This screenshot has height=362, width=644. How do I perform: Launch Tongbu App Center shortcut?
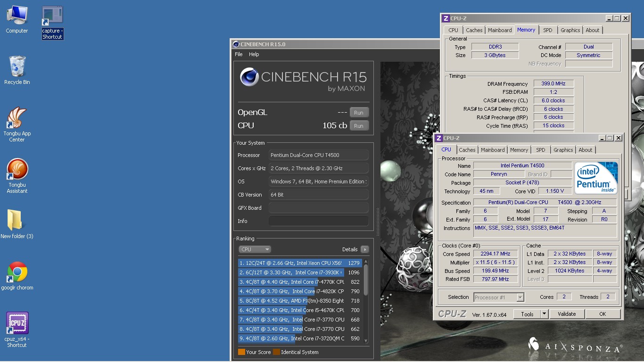[x=17, y=124]
